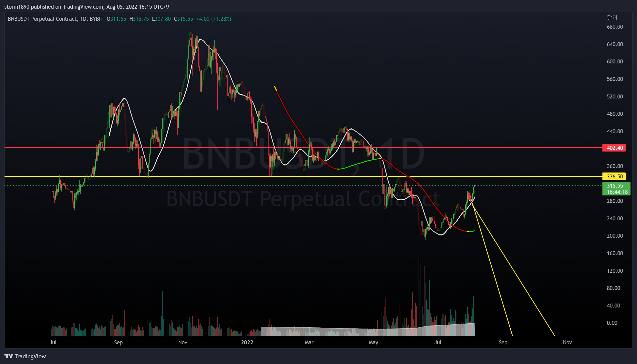Click the 160.00 price axis label
Viewport: 637px width, 364px height.
click(x=615, y=253)
